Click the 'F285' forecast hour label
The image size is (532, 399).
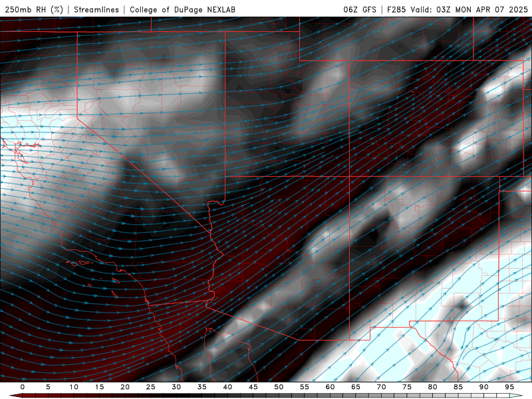(x=396, y=10)
